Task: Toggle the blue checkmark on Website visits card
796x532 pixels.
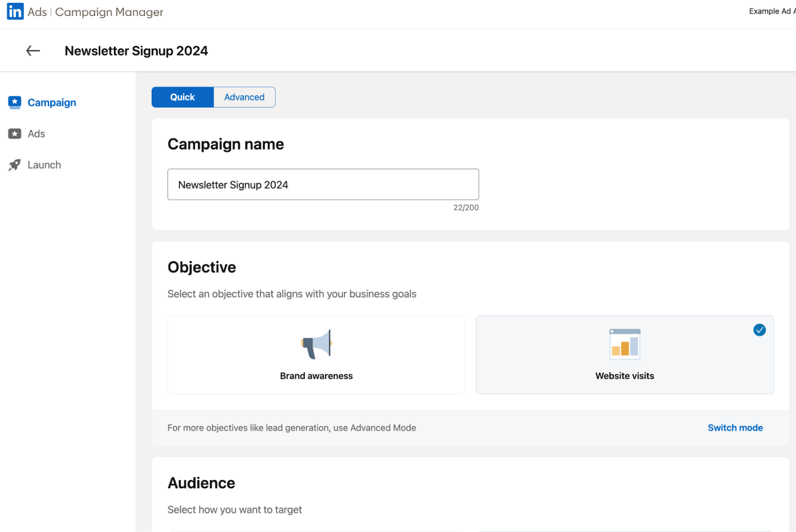Action: click(x=759, y=330)
